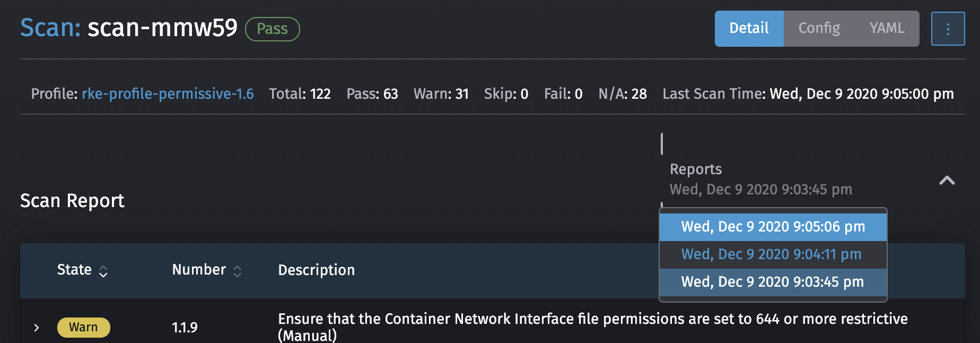Select the Detail tab
This screenshot has width=980, height=343.
(x=749, y=28)
